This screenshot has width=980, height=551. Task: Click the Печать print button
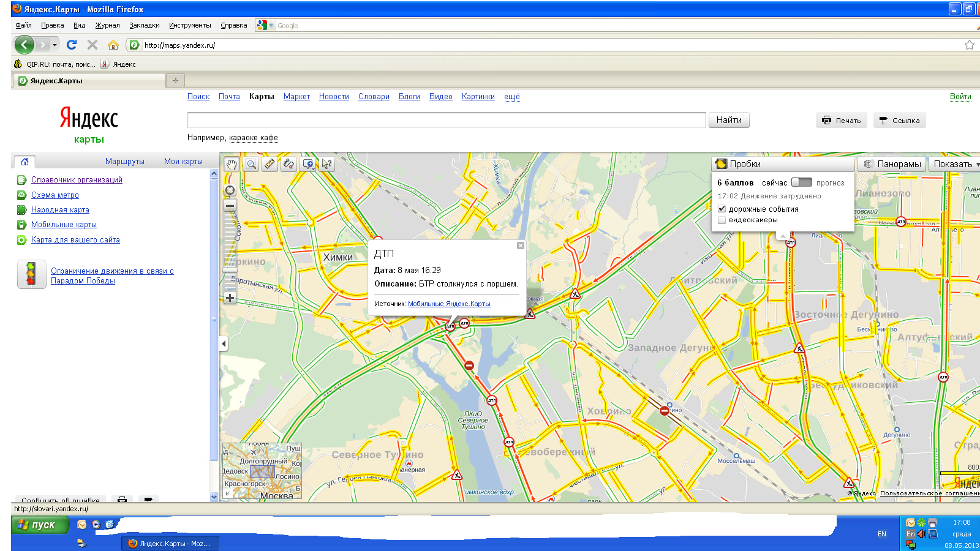click(x=842, y=121)
